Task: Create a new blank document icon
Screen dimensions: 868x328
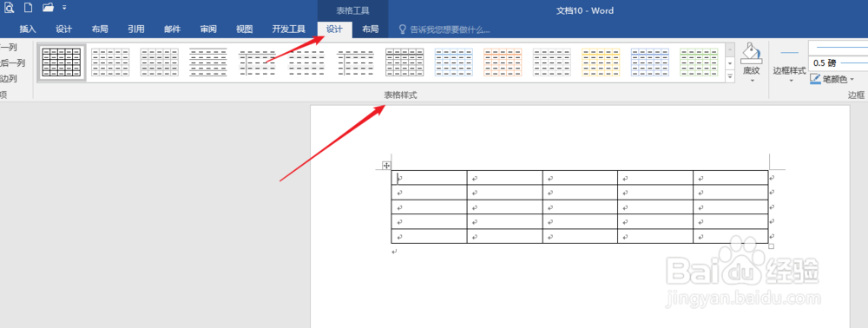Action: pos(28,9)
